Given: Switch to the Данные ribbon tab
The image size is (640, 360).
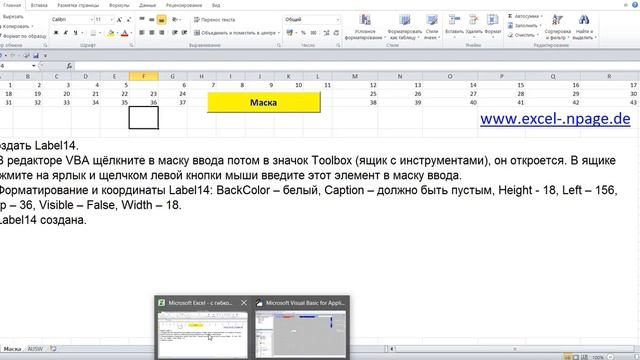Looking at the screenshot, I should pyautogui.click(x=147, y=5).
